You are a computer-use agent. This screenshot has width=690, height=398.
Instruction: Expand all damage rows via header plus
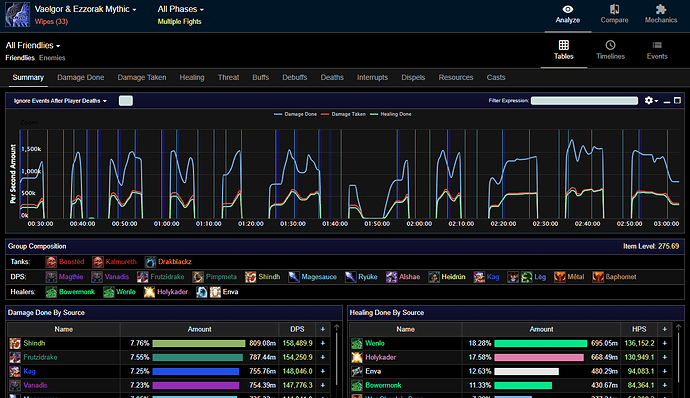click(x=323, y=329)
